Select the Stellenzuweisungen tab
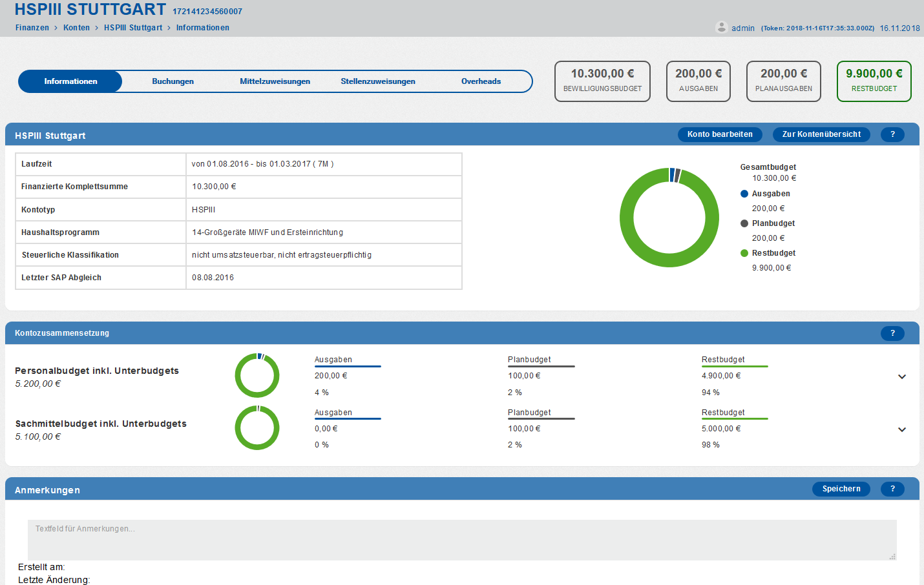924x585 pixels. [378, 81]
